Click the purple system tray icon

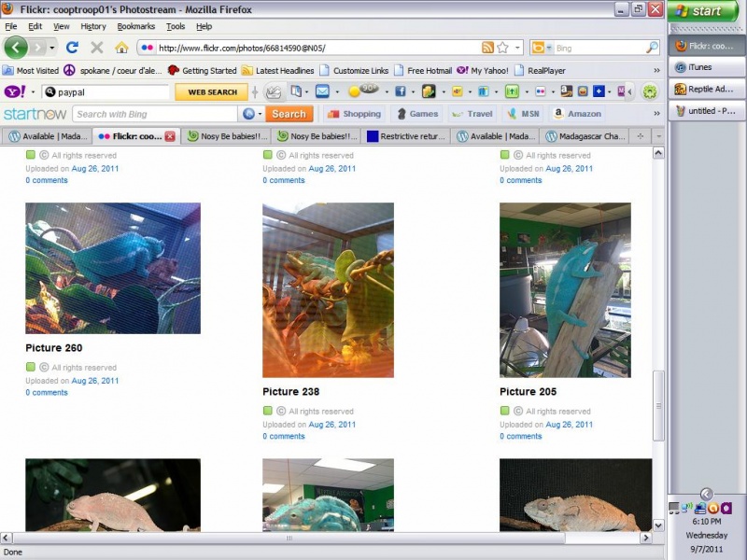726,508
